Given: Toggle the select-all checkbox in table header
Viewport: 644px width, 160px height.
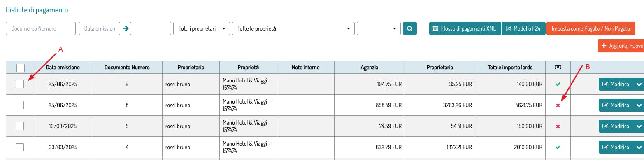Looking at the screenshot, I should click(x=21, y=68).
